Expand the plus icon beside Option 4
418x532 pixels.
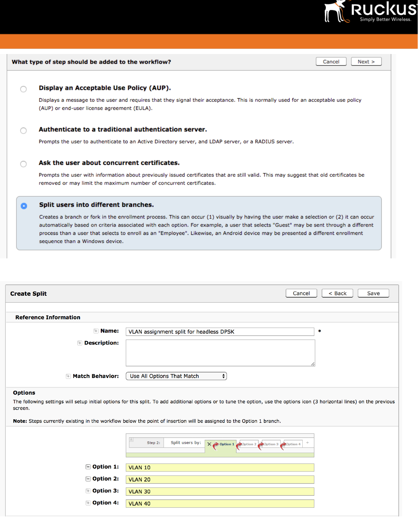coord(88,503)
